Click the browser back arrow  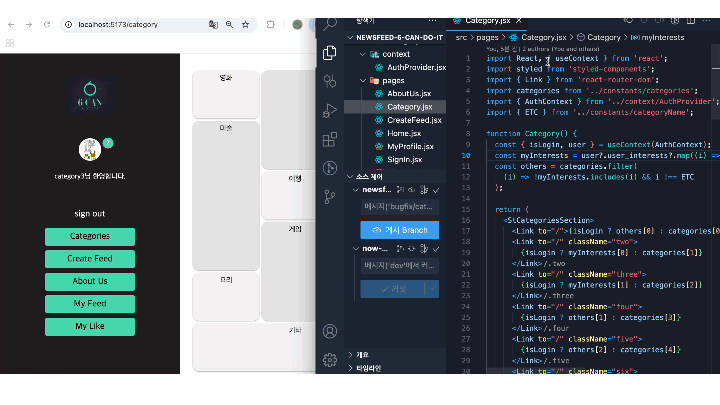coord(11,24)
